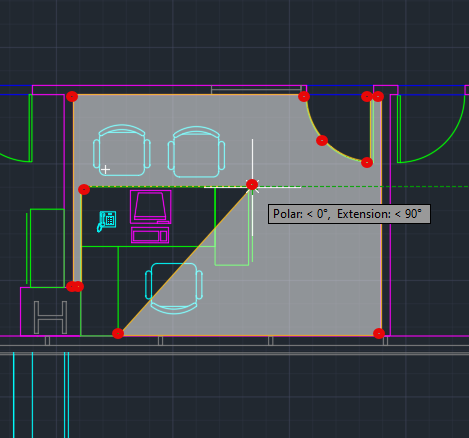Click the red grip at bottom-right room corner
The width and height of the screenshot is (469, 438).
point(379,333)
